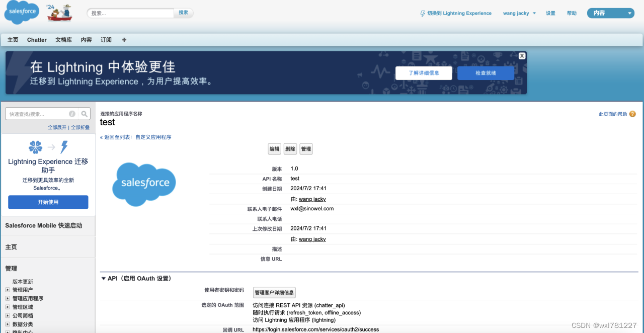Image resolution: width=644 pixels, height=333 pixels.
Task: Click the lightning bolt icon beside 切换到 Lightning Experience
Action: pyautogui.click(x=423, y=14)
